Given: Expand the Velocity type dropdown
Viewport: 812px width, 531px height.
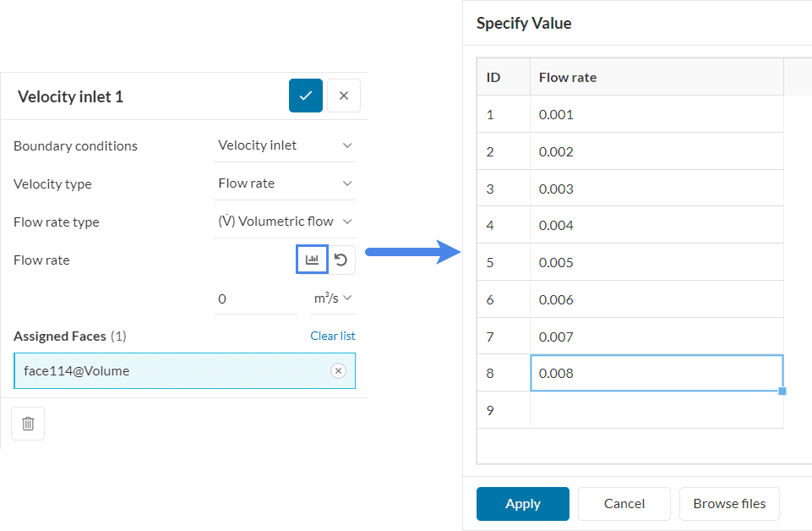Looking at the screenshot, I should [x=285, y=183].
